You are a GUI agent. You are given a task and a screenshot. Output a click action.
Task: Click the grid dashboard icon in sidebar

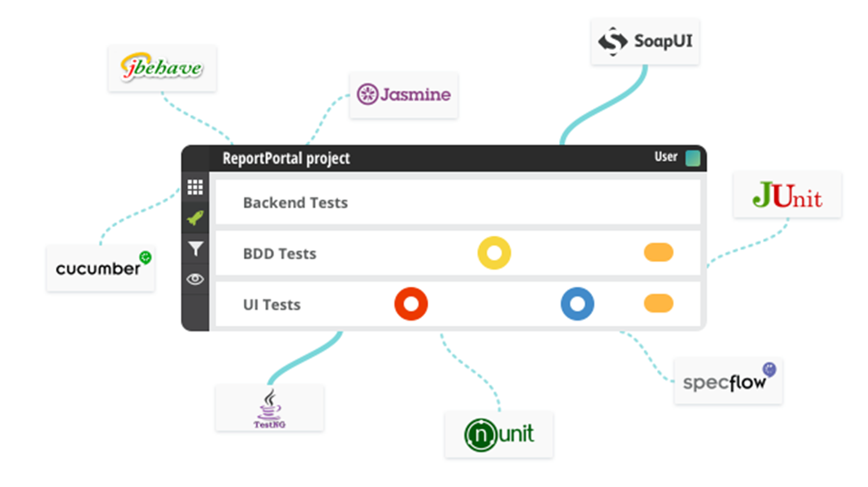(x=195, y=188)
